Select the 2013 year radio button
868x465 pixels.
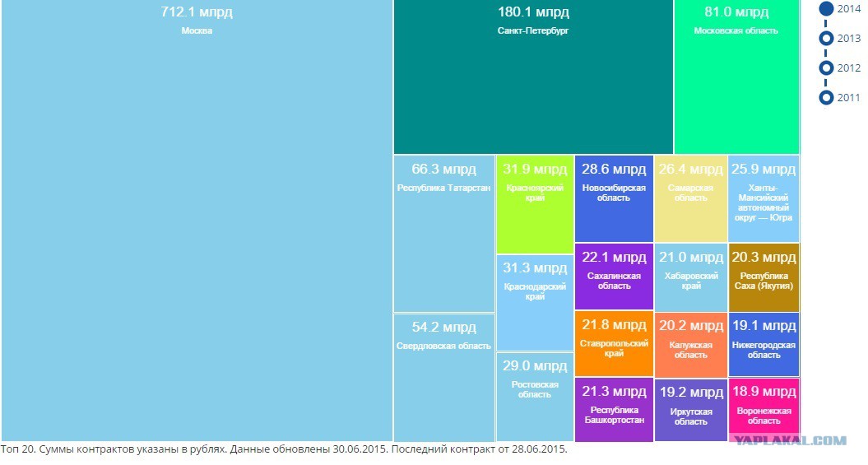coord(826,38)
